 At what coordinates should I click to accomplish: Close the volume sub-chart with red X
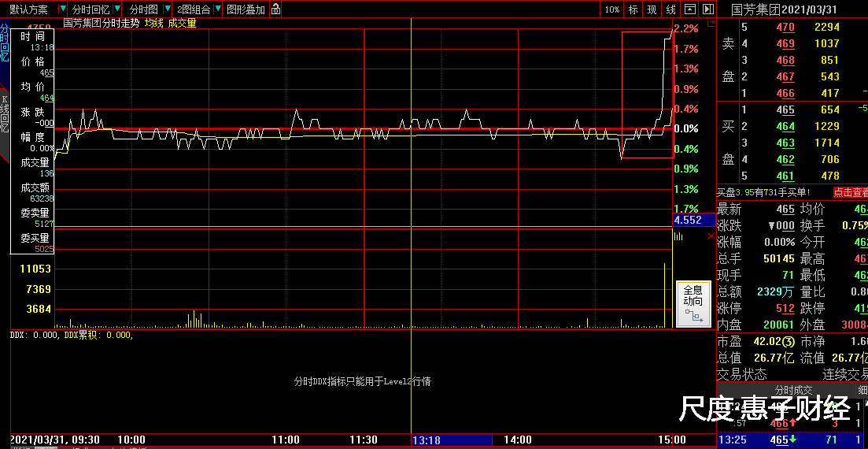point(711,236)
